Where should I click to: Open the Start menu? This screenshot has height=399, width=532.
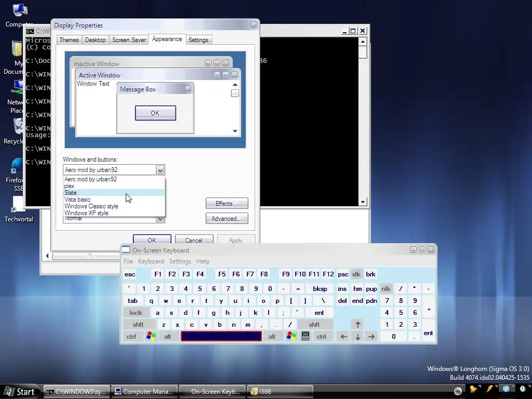(20, 392)
